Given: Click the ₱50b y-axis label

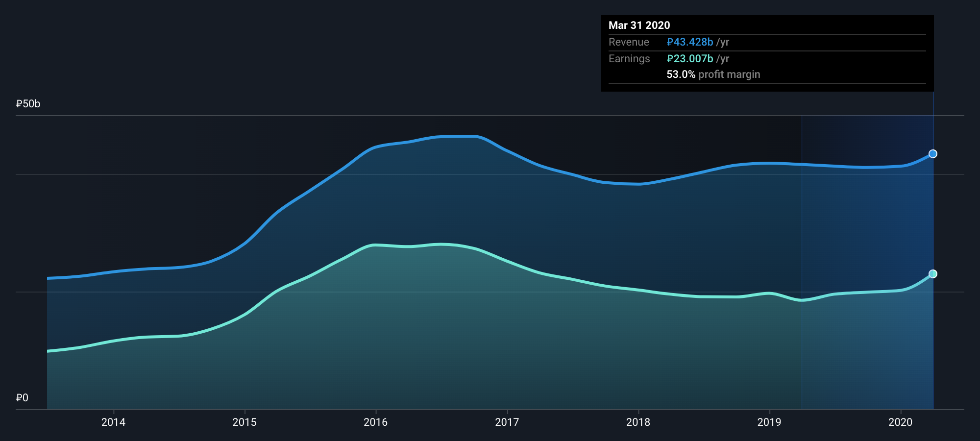Looking at the screenshot, I should click(28, 104).
